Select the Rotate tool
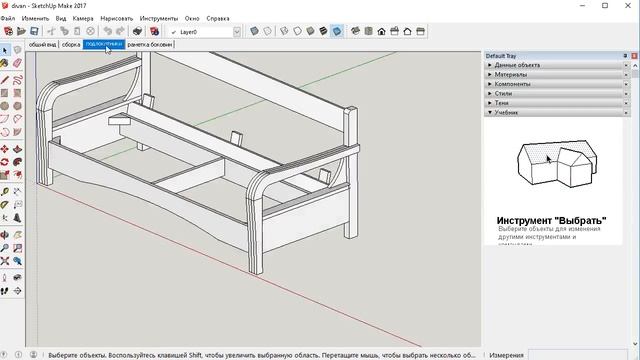This screenshot has width=640, height=360. [4, 162]
